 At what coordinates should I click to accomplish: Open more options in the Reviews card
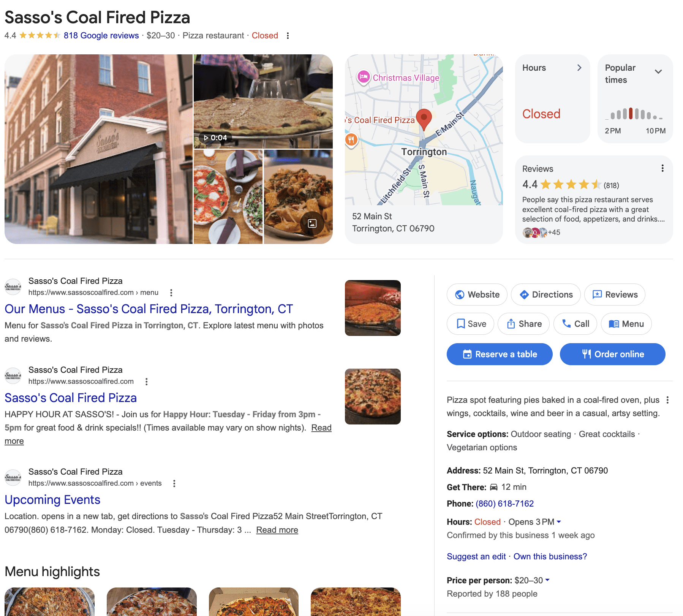click(x=662, y=168)
